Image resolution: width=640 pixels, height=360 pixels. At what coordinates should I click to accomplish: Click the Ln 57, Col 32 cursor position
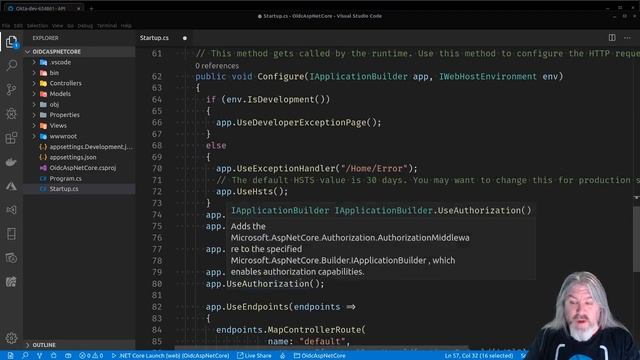pyautogui.click(x=479, y=356)
